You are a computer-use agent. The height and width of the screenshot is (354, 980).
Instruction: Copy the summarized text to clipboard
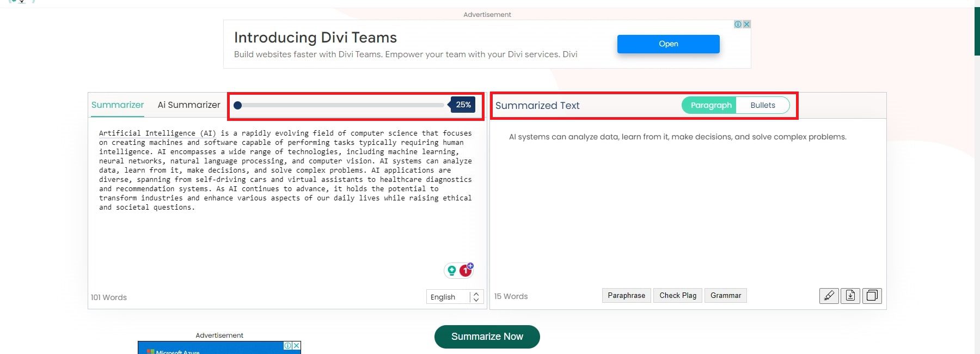coord(872,296)
